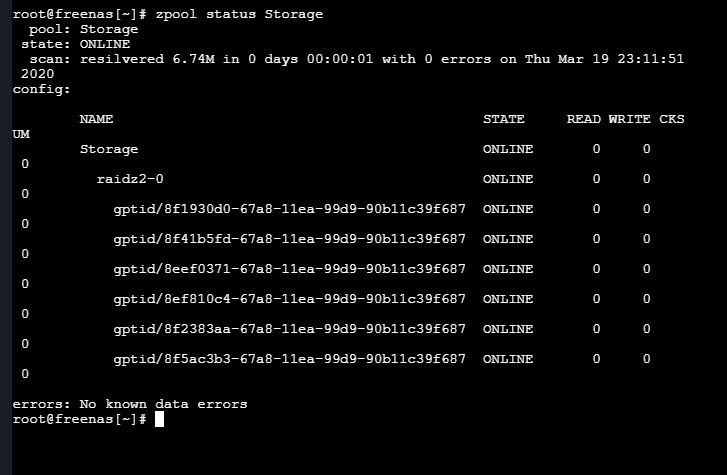727x475 pixels.
Task: Click the gptid/8f41b5fd disk entry
Action: [289, 239]
